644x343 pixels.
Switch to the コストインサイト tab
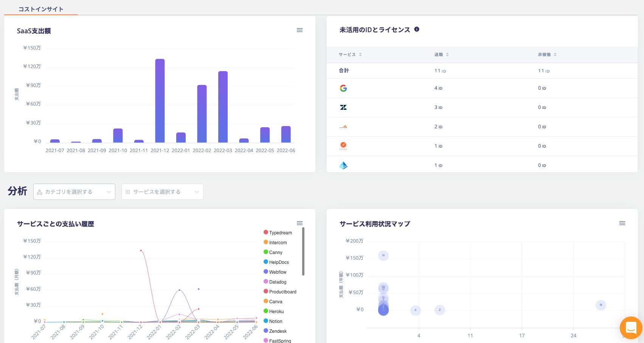[x=41, y=9]
